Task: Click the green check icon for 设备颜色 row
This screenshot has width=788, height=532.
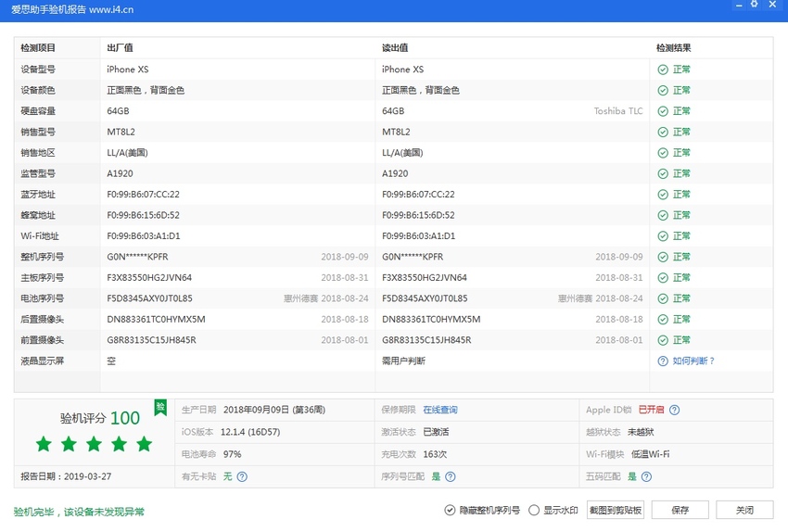Action: pyautogui.click(x=663, y=91)
